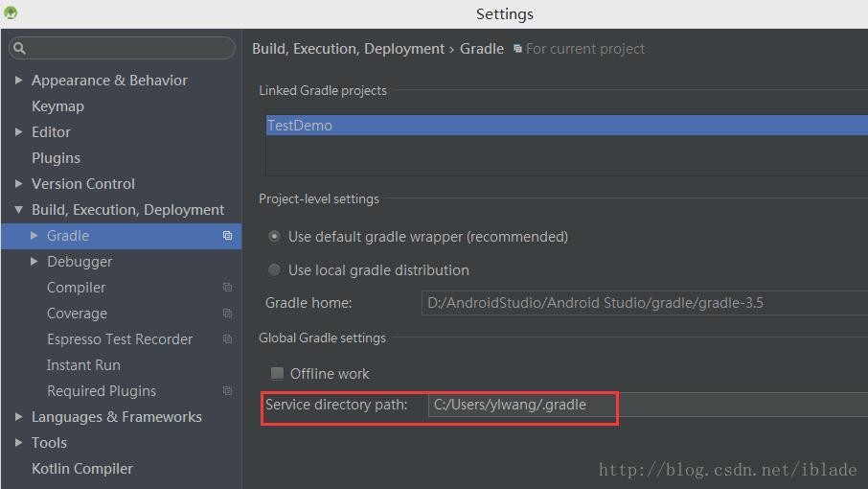Image resolution: width=868 pixels, height=489 pixels.
Task: Click project-scope icon beside Coverage
Action: click(227, 314)
